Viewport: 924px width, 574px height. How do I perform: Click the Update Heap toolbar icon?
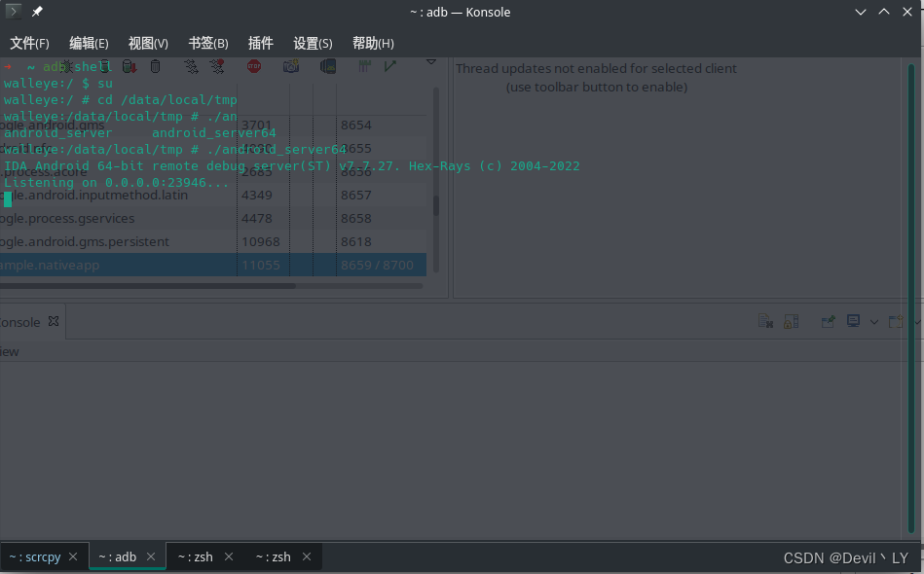click(x=104, y=66)
